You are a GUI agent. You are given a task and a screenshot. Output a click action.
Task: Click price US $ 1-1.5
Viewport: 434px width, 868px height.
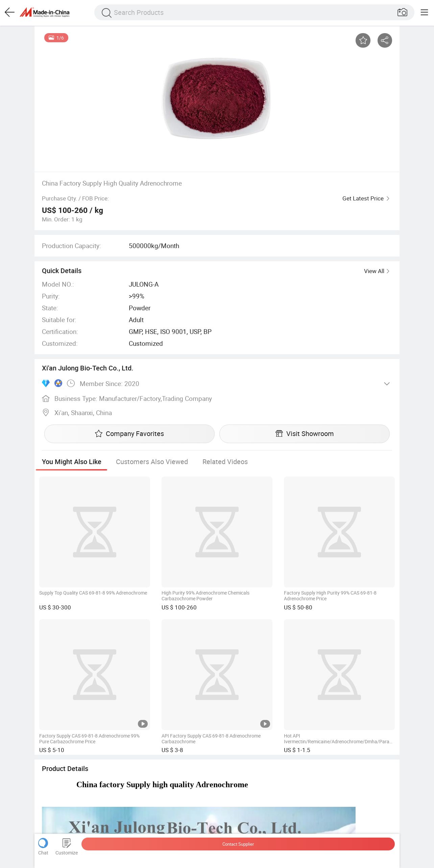pyautogui.click(x=297, y=750)
